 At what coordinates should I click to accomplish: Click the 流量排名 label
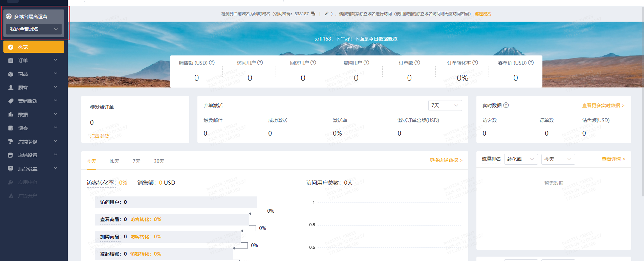point(491,159)
